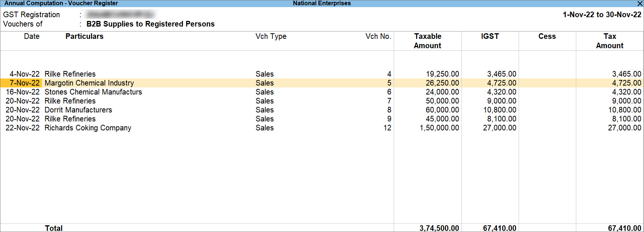Click the Rilke Refineries voucher number 9 row
644x232 pixels.
click(x=322, y=119)
